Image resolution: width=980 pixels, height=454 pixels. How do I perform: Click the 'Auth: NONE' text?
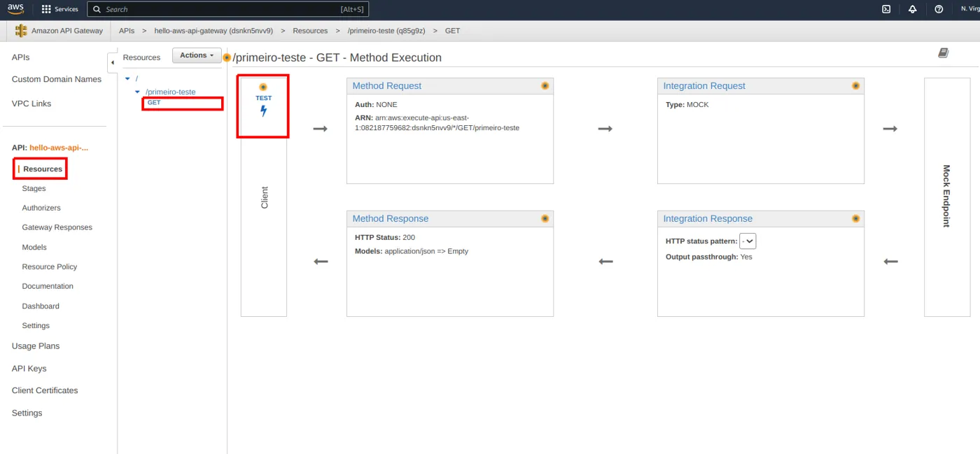click(x=376, y=105)
